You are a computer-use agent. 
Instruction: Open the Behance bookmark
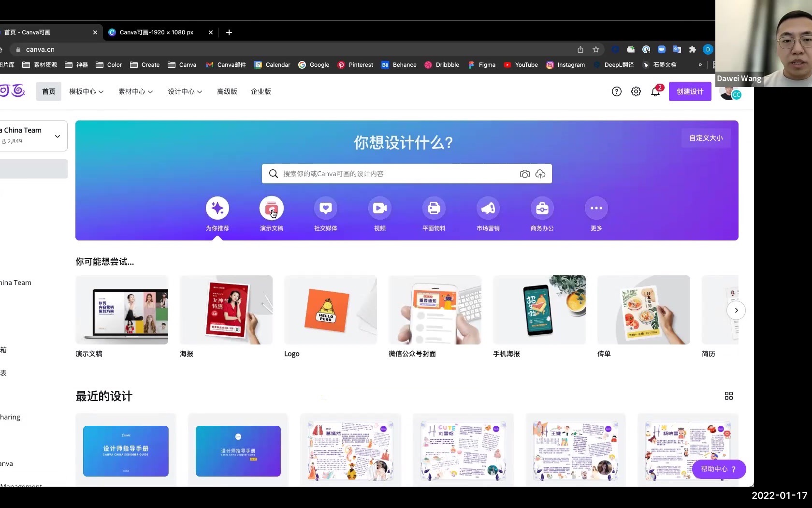(399, 65)
